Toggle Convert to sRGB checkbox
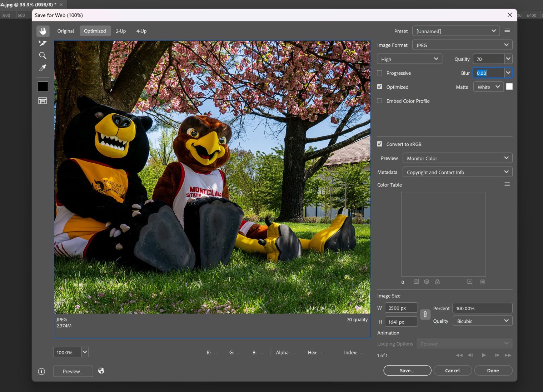543x392 pixels. [380, 144]
